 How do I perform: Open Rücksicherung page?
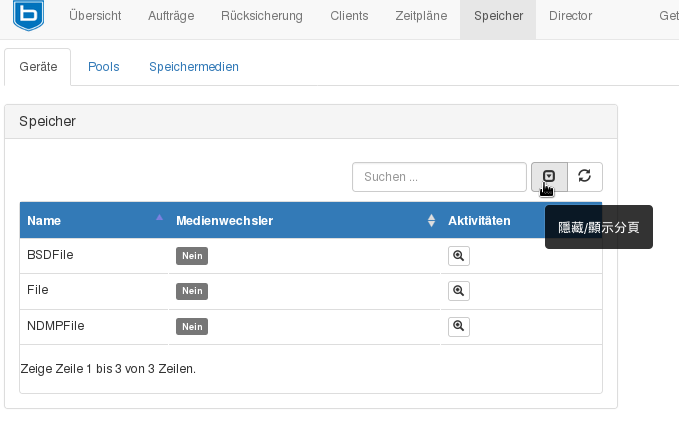[x=262, y=16]
